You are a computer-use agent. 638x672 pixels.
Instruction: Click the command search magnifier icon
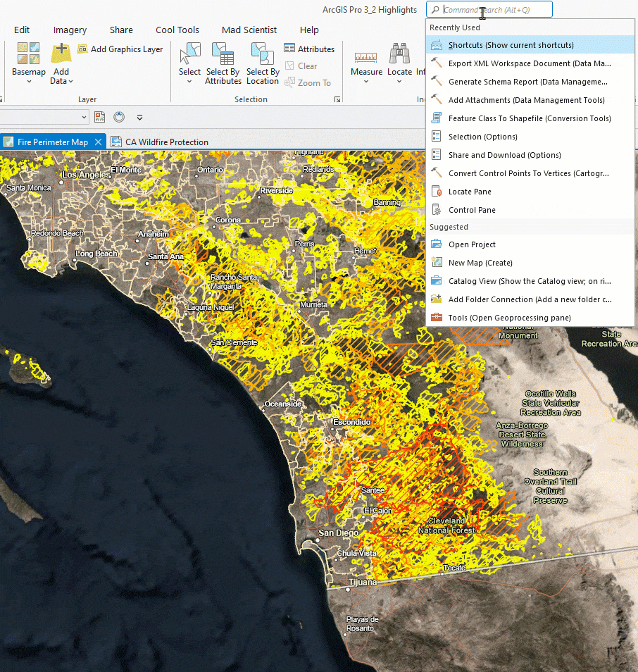pos(435,9)
